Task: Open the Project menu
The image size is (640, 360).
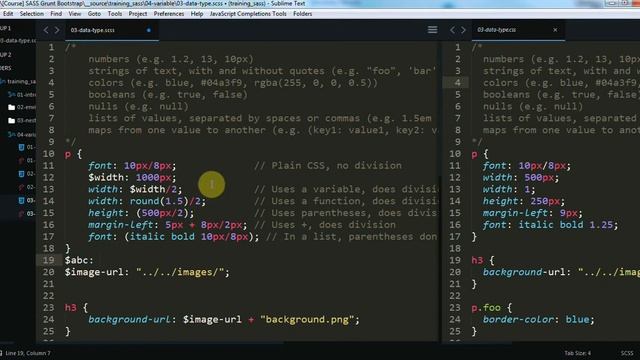Action: 138,14
